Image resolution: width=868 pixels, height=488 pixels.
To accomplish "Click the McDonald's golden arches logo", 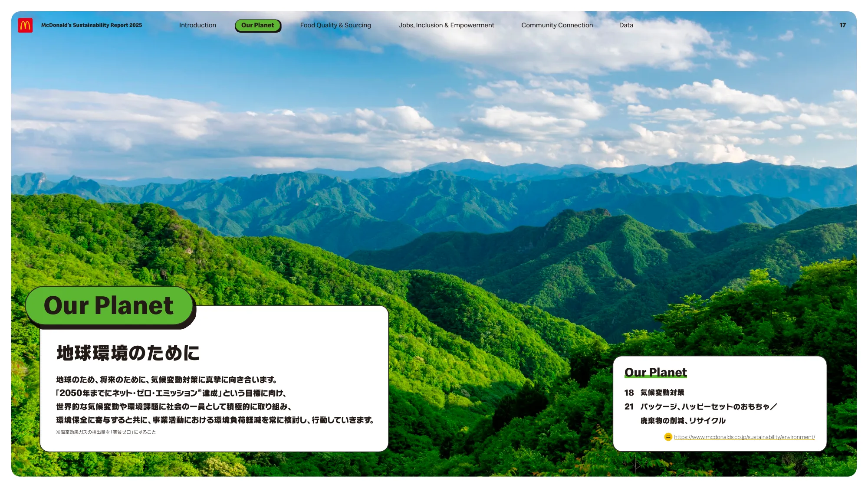I will [x=25, y=25].
